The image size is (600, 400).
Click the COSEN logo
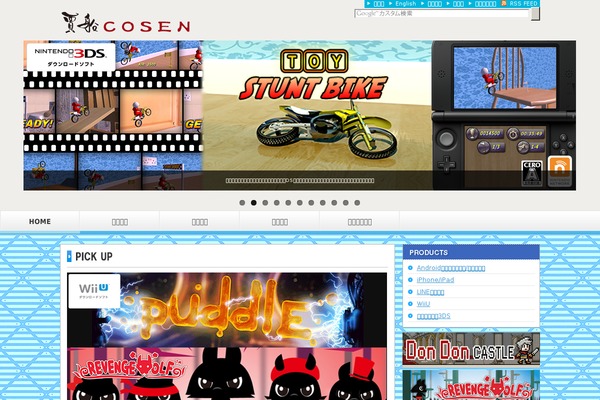(x=126, y=23)
